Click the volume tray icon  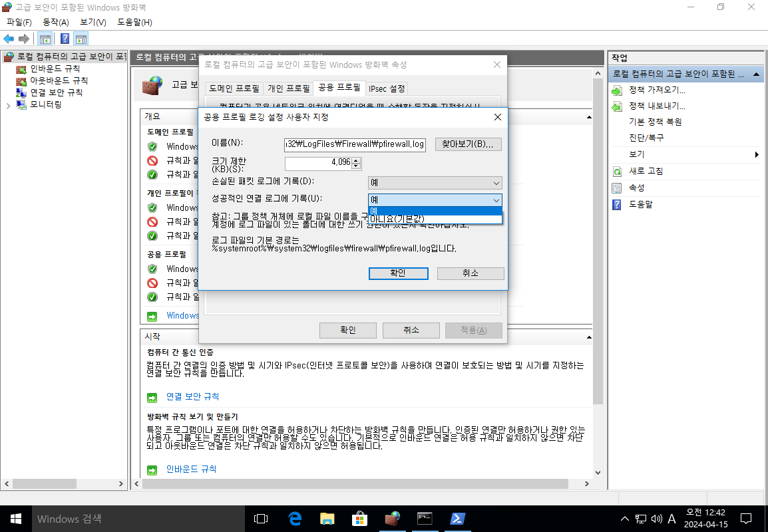[x=657, y=519]
